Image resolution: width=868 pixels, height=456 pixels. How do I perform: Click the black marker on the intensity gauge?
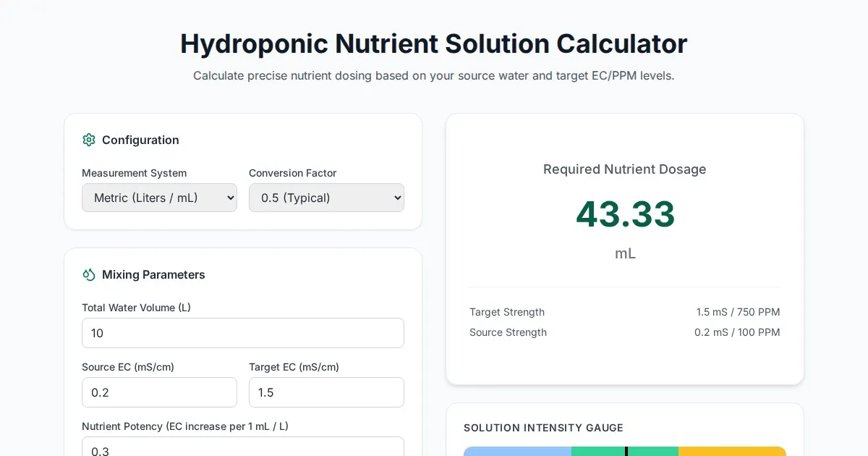click(x=626, y=452)
